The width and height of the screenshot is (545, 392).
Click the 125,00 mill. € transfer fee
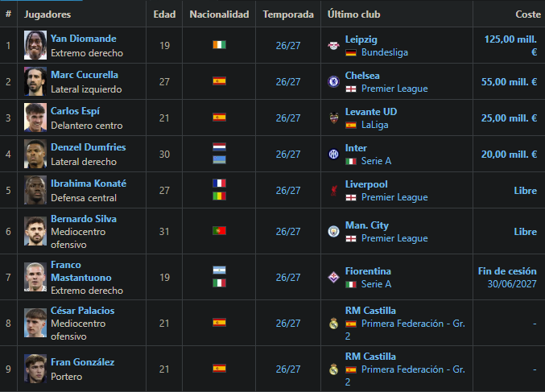[x=510, y=46]
